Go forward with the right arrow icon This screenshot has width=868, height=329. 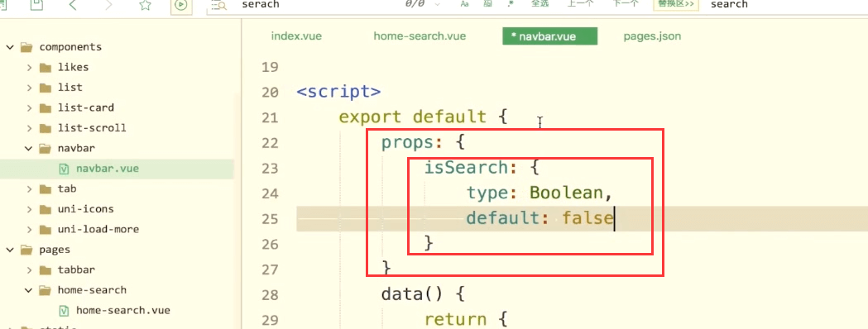pos(108,5)
